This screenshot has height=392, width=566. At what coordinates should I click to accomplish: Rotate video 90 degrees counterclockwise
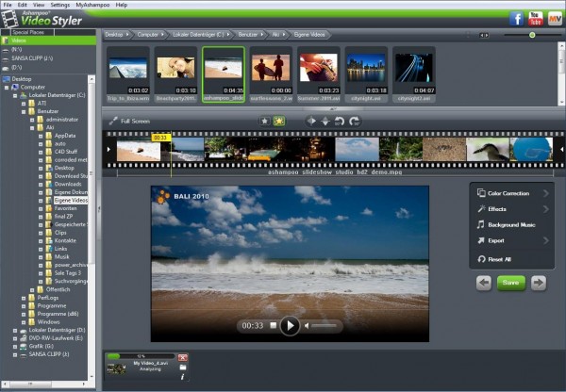point(340,122)
